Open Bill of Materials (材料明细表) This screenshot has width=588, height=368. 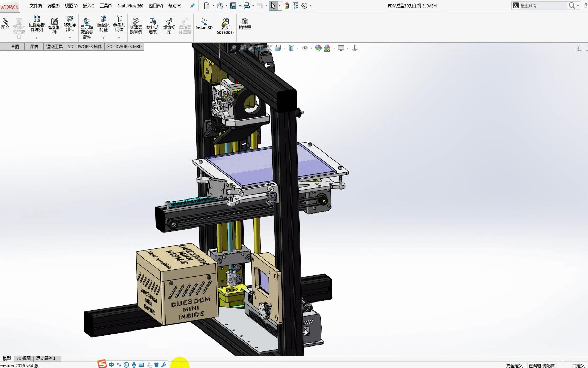[152, 26]
